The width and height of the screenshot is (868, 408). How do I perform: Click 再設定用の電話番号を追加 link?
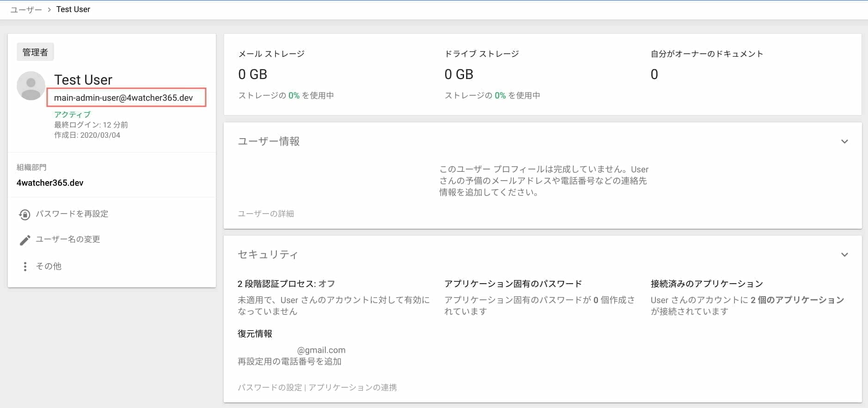coord(289,361)
